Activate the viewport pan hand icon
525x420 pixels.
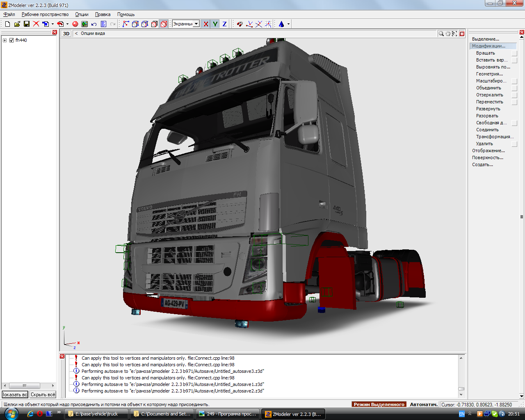coord(448,34)
